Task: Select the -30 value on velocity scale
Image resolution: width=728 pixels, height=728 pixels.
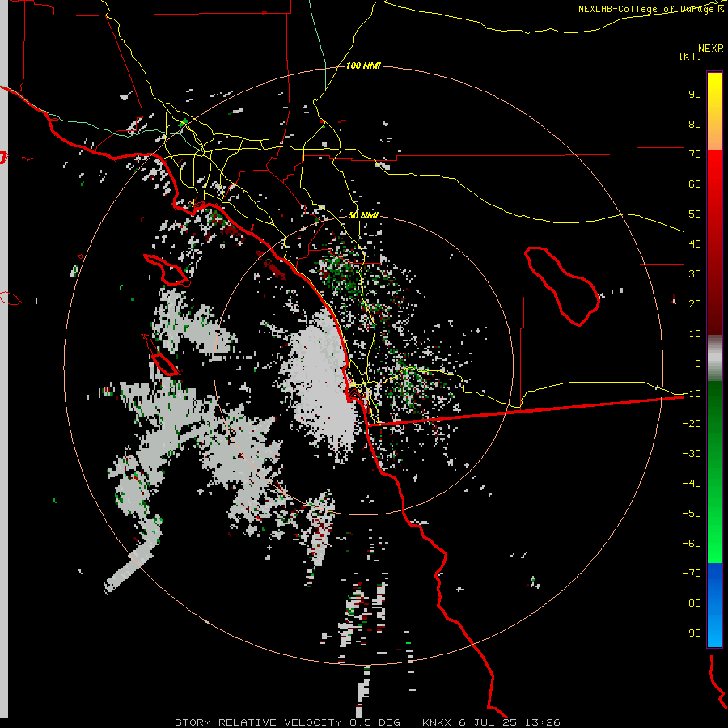Action: (692, 454)
